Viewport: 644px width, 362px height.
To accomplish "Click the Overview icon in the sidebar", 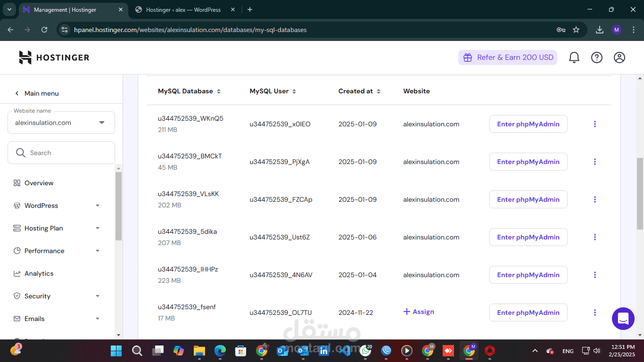I will pyautogui.click(x=17, y=183).
